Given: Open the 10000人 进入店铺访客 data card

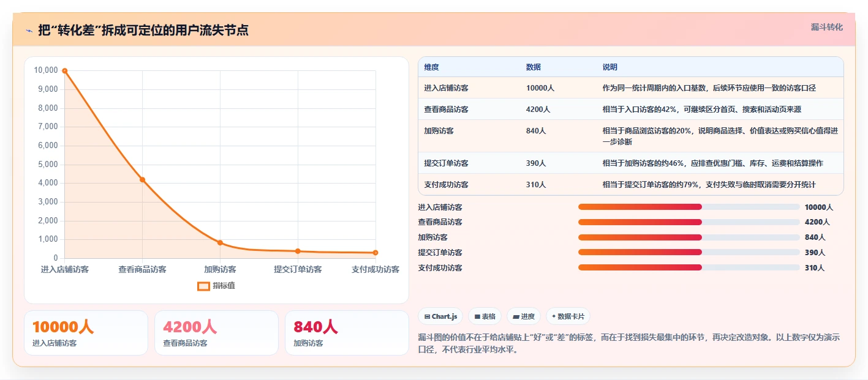Looking at the screenshot, I should pos(86,333).
